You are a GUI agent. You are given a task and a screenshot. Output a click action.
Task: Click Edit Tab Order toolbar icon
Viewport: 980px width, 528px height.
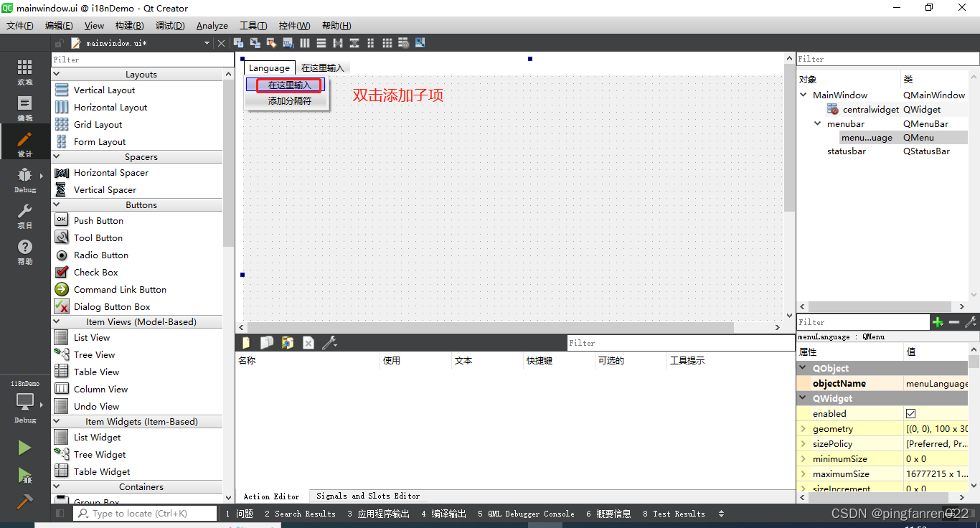tap(288, 43)
